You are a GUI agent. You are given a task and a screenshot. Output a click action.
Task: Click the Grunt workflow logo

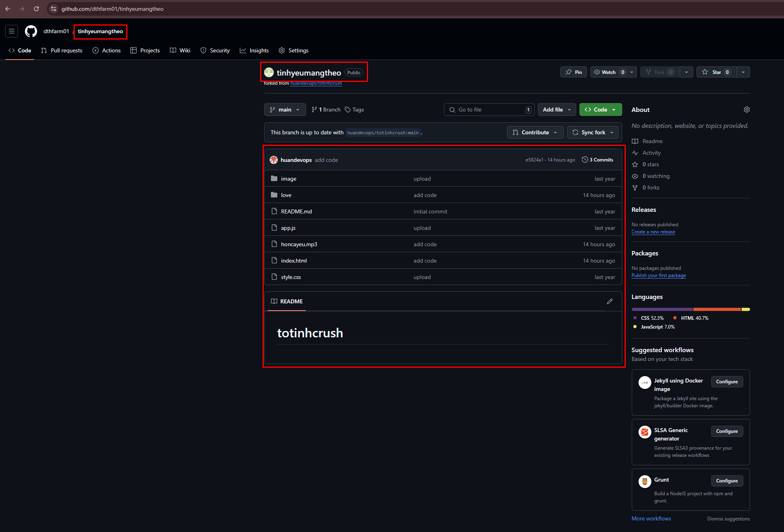tap(645, 482)
